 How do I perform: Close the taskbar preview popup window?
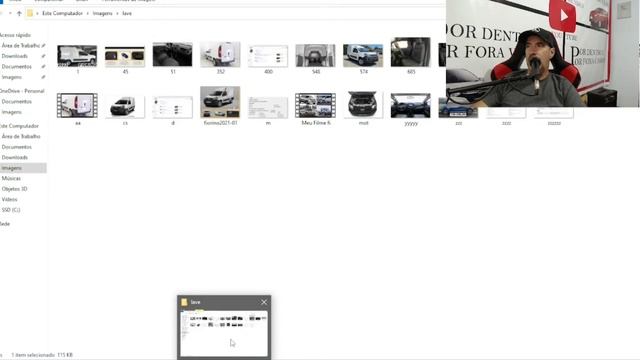(x=264, y=302)
